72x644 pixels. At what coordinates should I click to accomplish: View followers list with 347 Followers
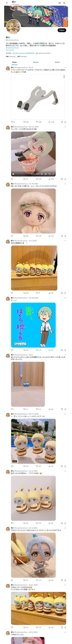point(22,56)
